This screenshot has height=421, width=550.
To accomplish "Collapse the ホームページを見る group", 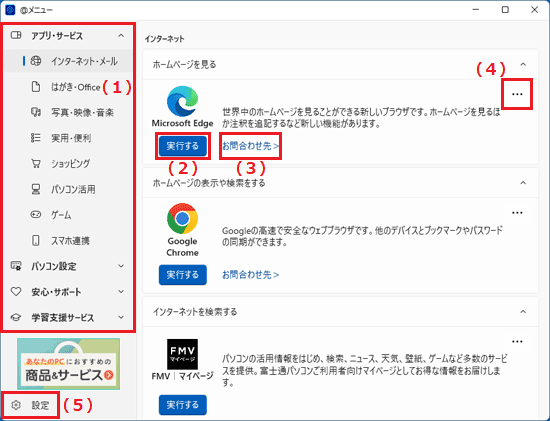I will [x=523, y=64].
